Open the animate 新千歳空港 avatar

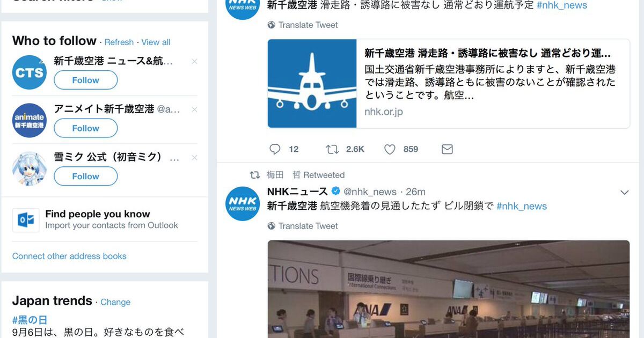pyautogui.click(x=30, y=121)
